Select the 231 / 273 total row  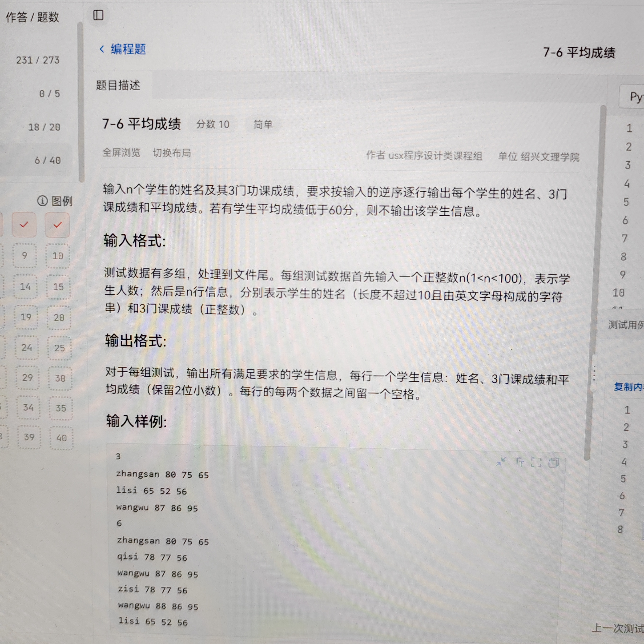[36, 60]
